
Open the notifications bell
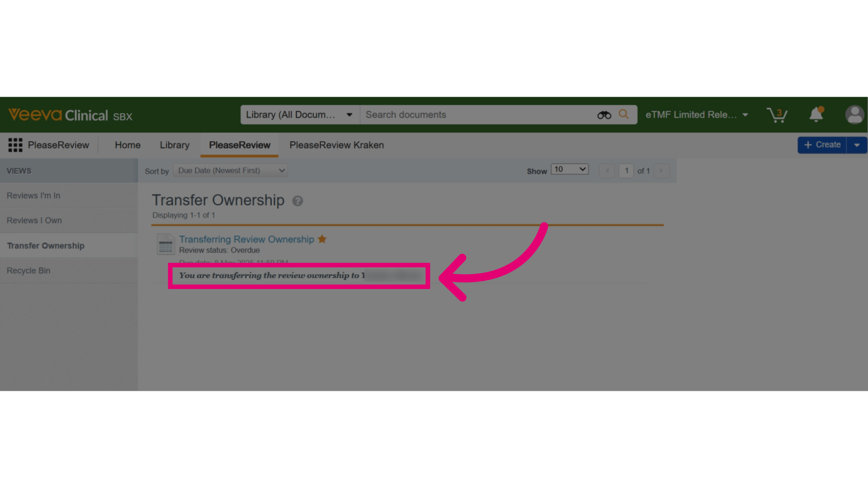pyautogui.click(x=816, y=114)
